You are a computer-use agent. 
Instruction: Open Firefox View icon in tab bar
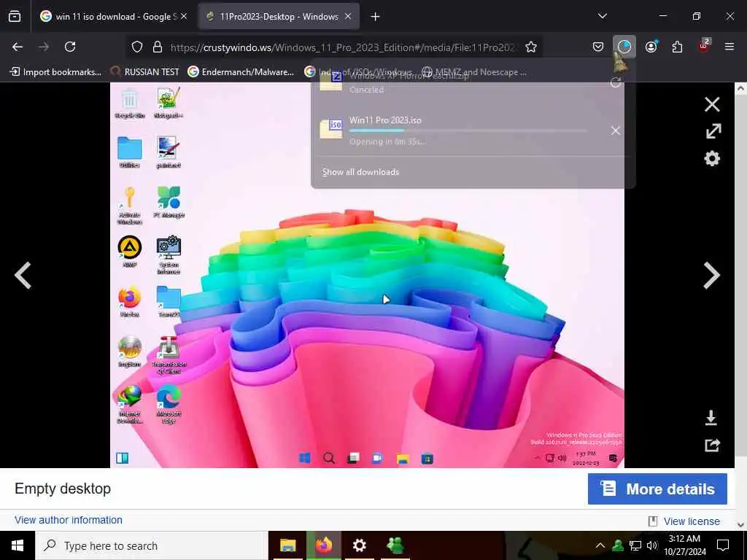[15, 17]
